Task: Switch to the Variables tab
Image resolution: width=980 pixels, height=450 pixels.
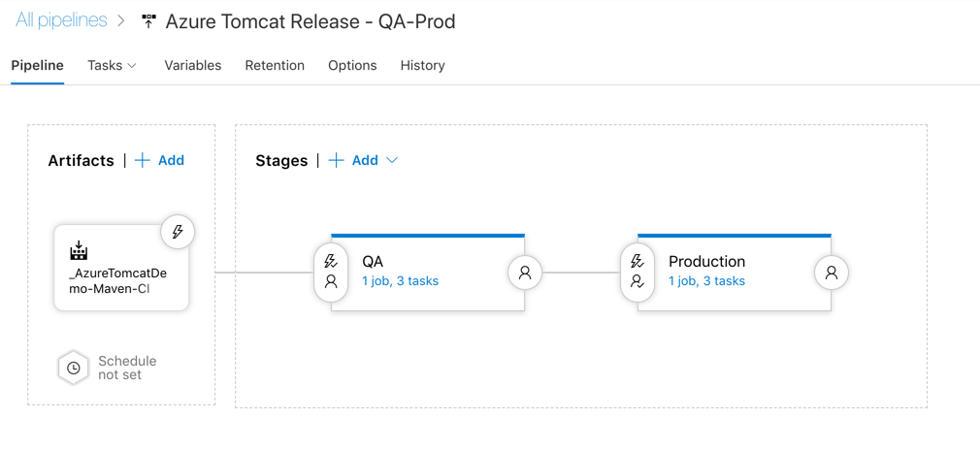Action: pos(192,66)
